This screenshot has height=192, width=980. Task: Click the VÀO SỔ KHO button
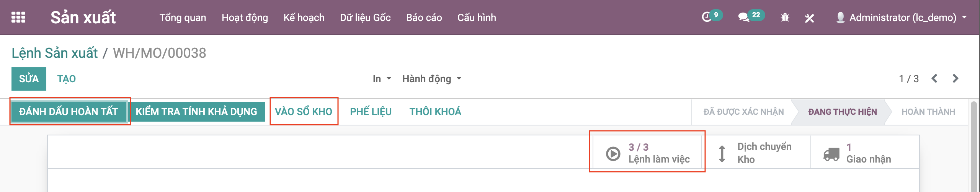[x=304, y=112]
